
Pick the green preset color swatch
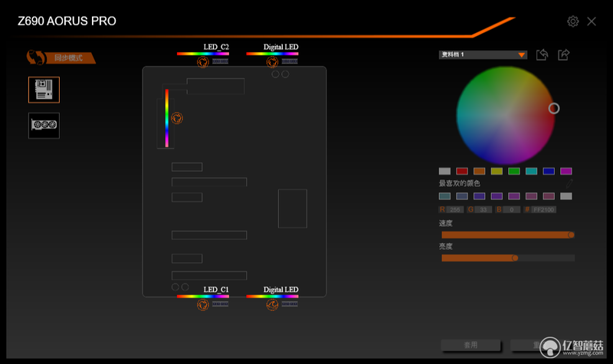coord(513,171)
